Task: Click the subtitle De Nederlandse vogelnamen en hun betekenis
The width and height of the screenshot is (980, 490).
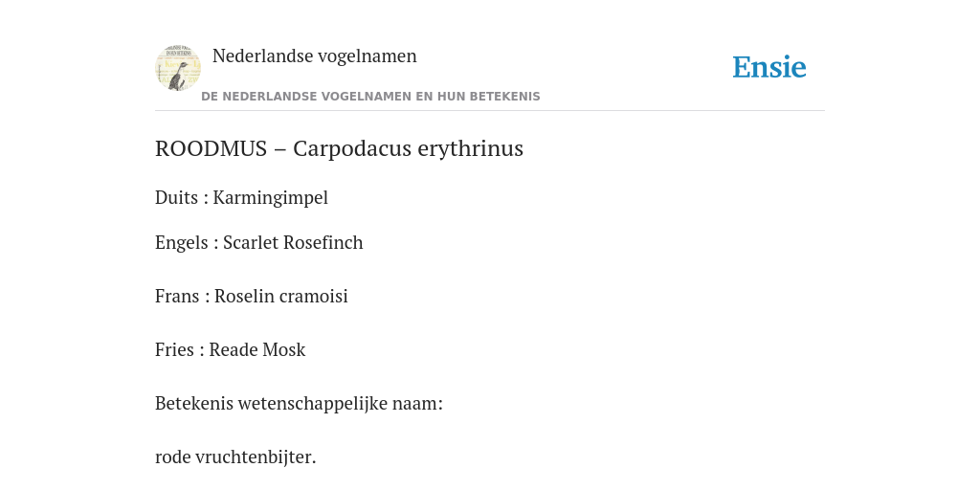Action: [370, 97]
